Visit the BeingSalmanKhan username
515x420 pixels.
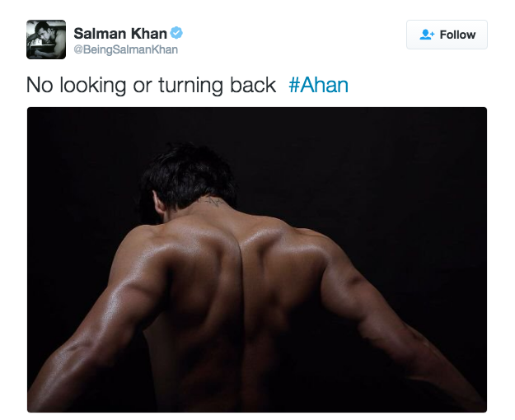coord(126,49)
